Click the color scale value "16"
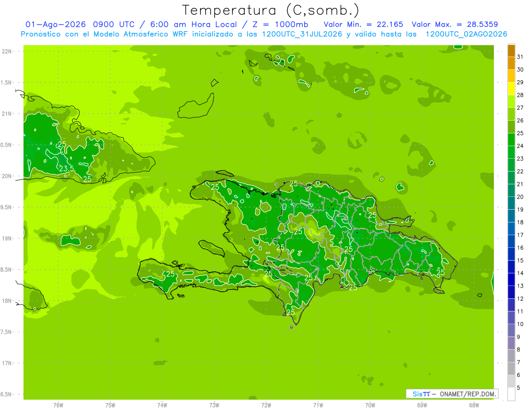Viewport: 532px width, 411px height. click(520, 248)
